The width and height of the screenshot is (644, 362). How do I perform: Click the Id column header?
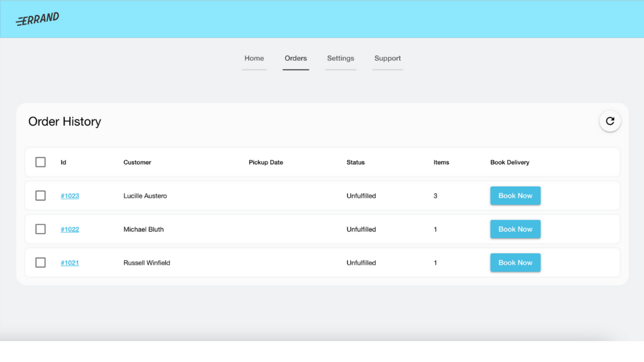click(x=63, y=162)
